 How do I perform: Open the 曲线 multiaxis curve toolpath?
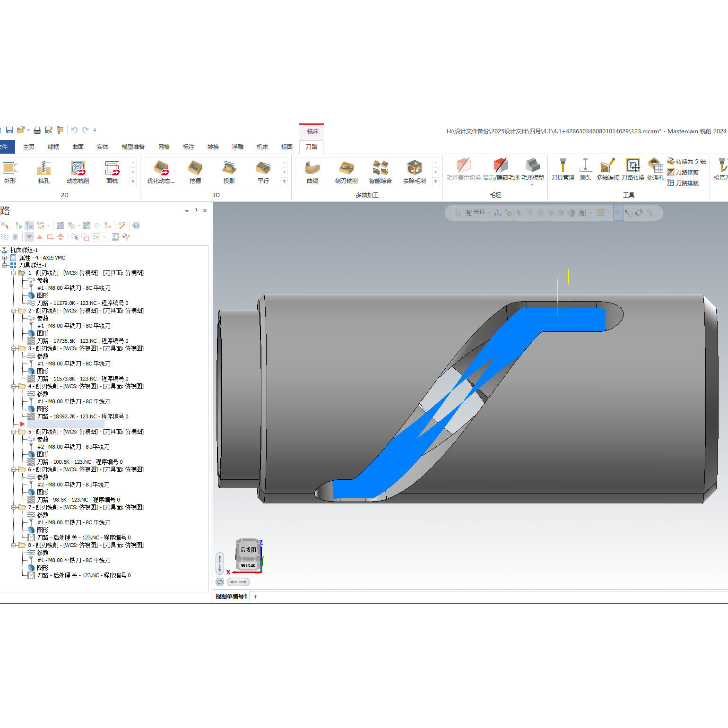[312, 172]
